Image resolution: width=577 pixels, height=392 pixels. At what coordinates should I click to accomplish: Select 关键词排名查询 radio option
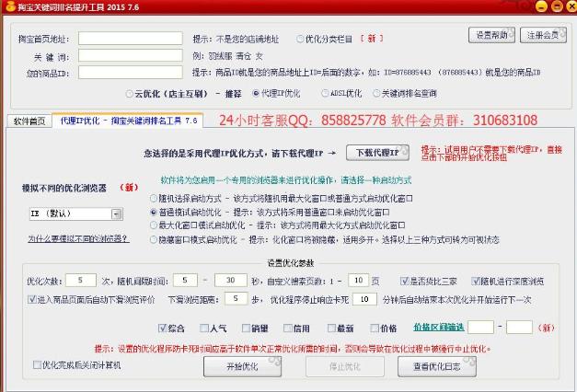coord(376,94)
